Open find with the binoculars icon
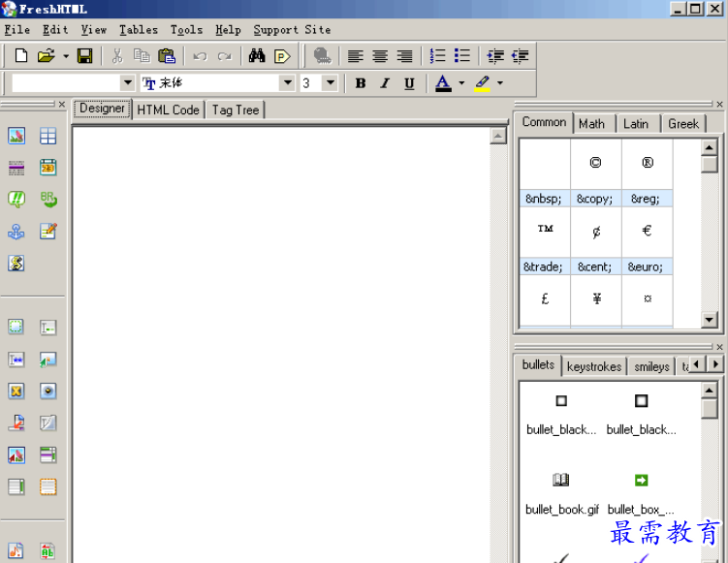Viewport: 728px width, 563px height. click(257, 55)
